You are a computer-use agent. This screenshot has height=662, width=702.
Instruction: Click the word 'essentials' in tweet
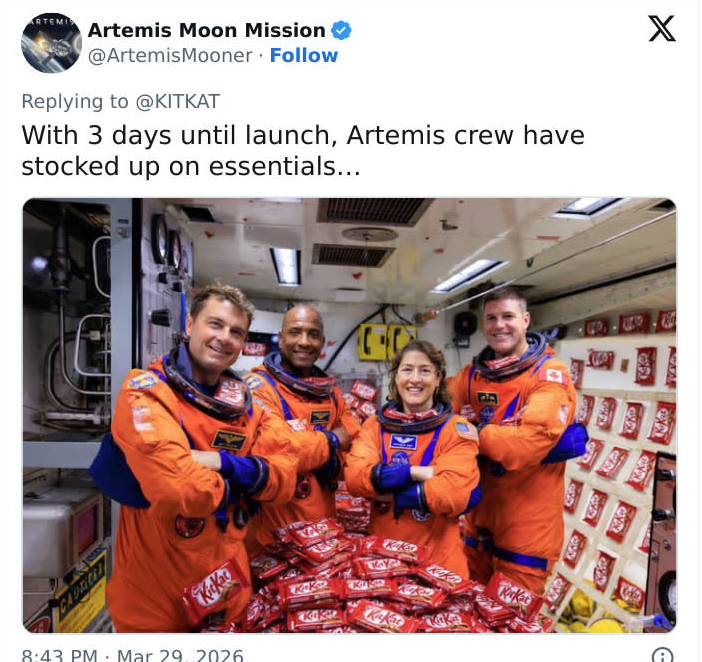point(272,166)
